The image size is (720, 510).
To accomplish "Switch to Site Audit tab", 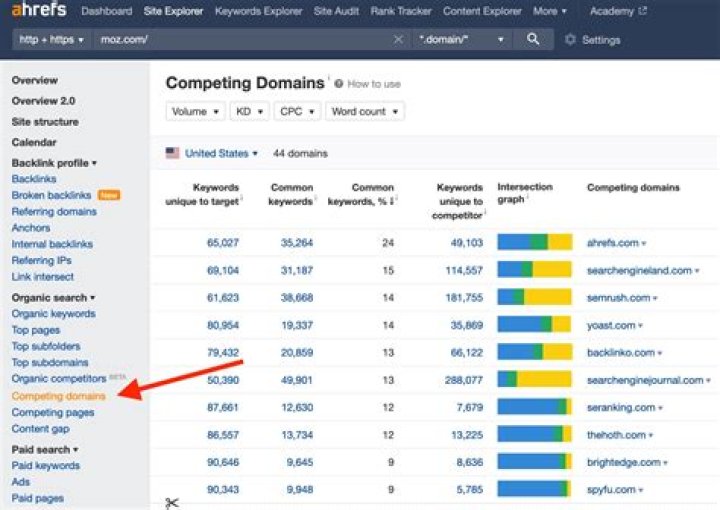I will [x=338, y=11].
